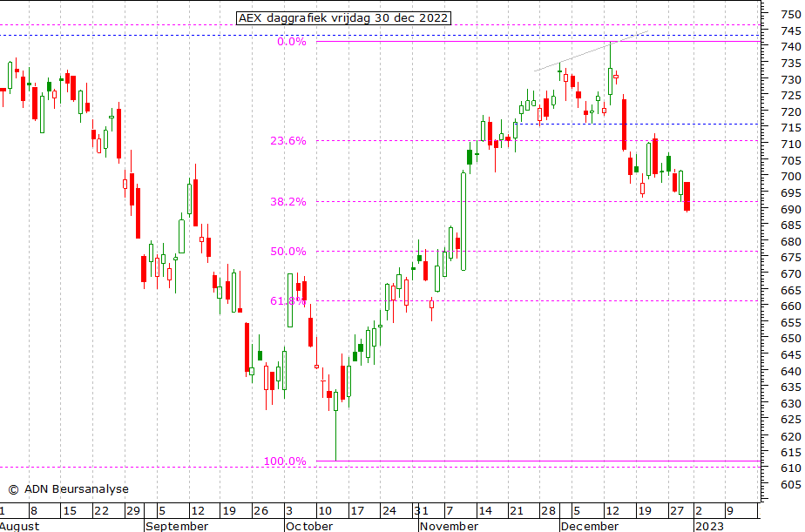Click the 740 price axis value
This screenshot has height=532, width=805.
pos(791,47)
